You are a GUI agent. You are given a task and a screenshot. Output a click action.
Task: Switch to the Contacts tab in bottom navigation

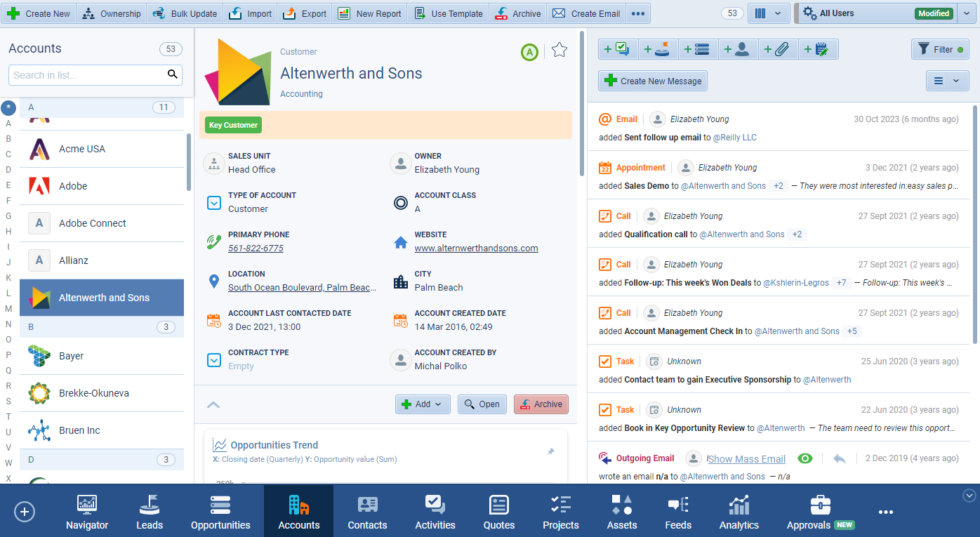[x=367, y=512]
